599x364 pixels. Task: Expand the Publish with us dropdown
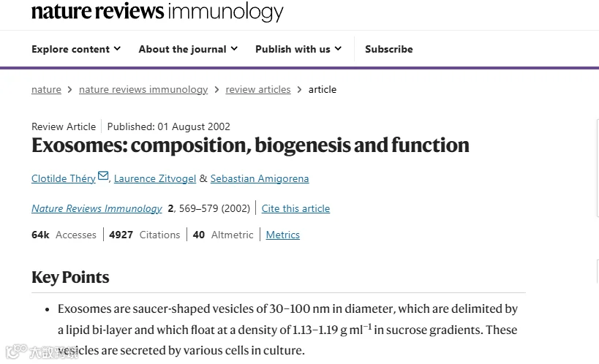point(298,49)
